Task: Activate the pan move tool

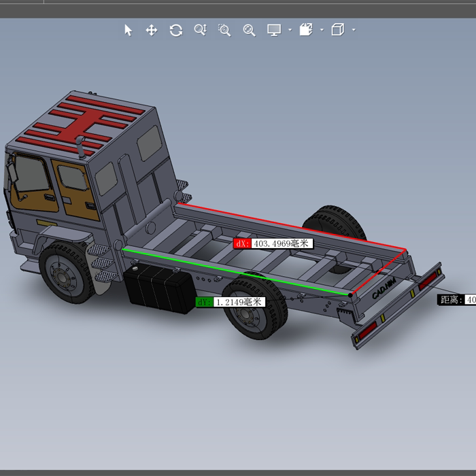Action: (152, 31)
